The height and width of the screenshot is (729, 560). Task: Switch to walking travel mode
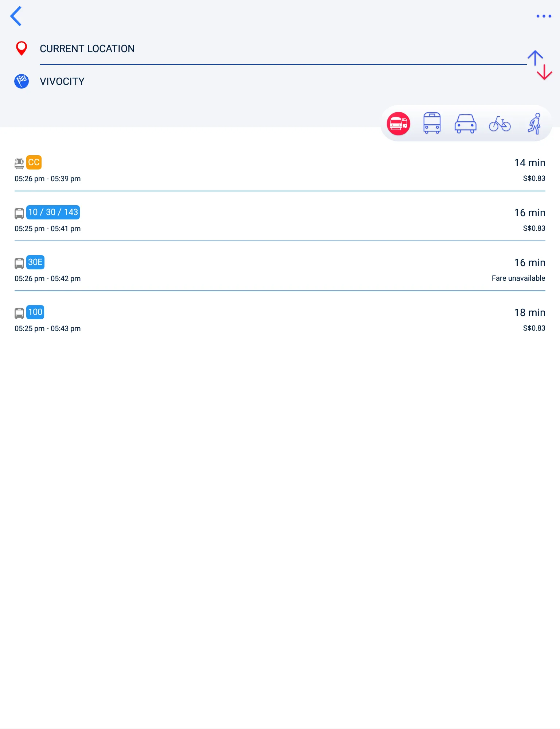coord(534,124)
